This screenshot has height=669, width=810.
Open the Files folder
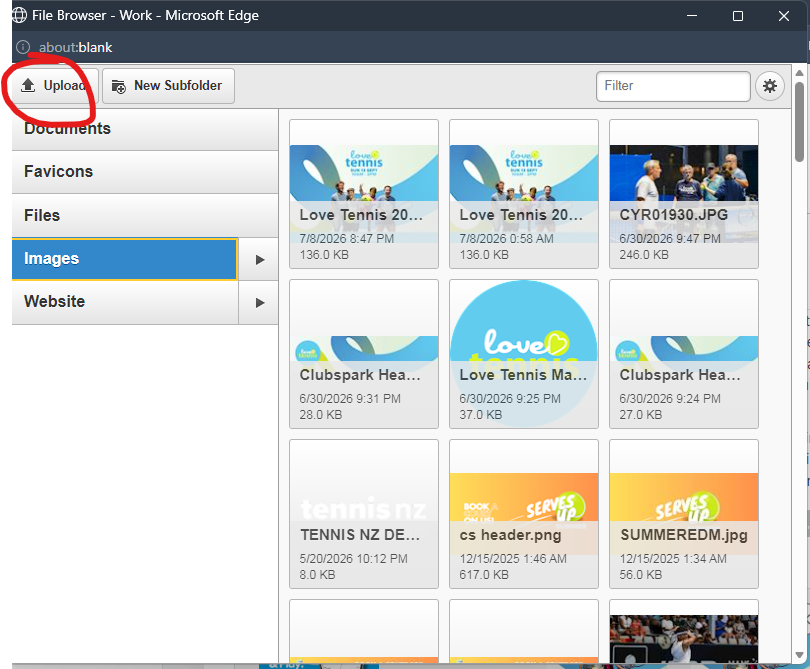[145, 215]
